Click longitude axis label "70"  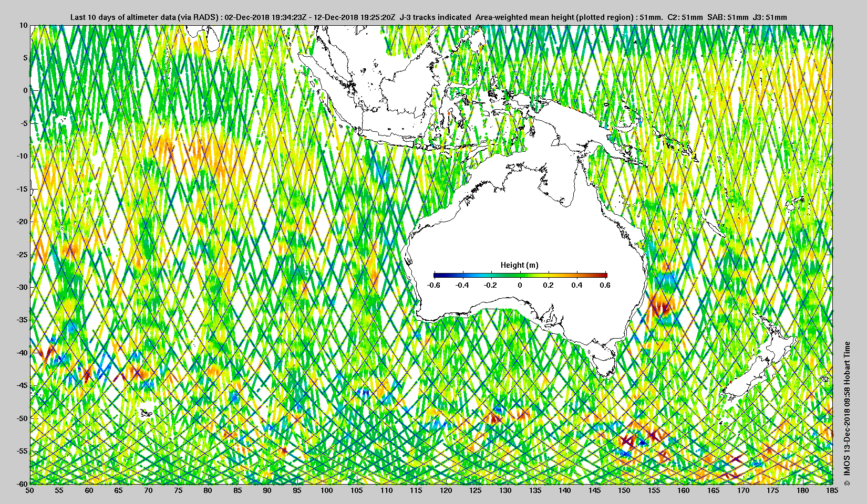(x=149, y=490)
